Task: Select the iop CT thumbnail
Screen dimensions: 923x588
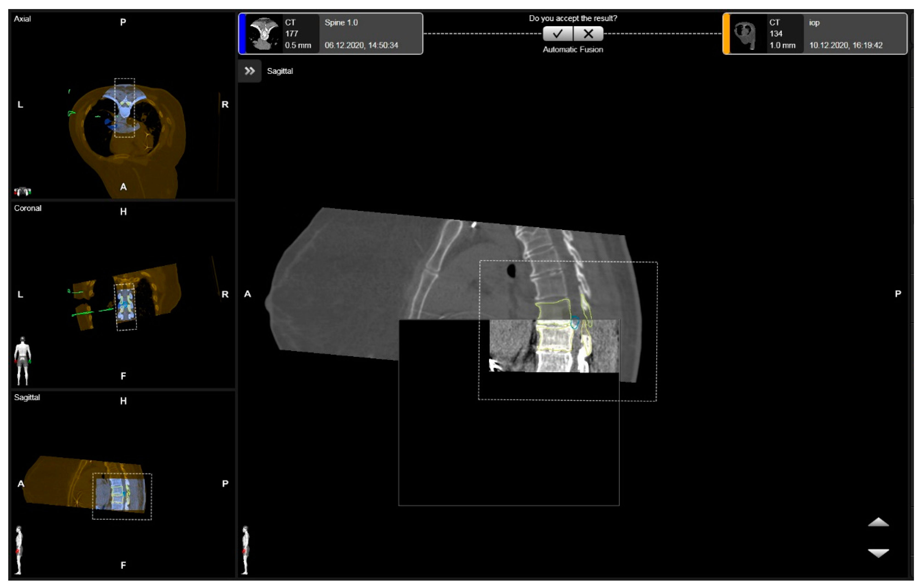Action: coord(747,34)
